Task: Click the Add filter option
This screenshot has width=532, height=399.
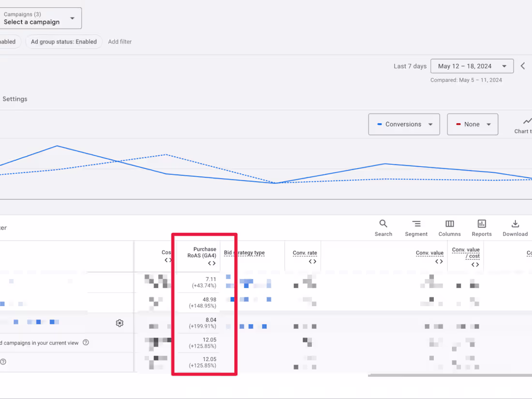Action: [119, 42]
